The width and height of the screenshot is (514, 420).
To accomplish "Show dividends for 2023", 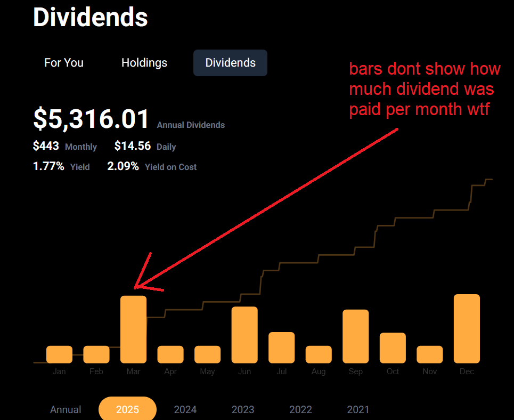I will click(243, 409).
